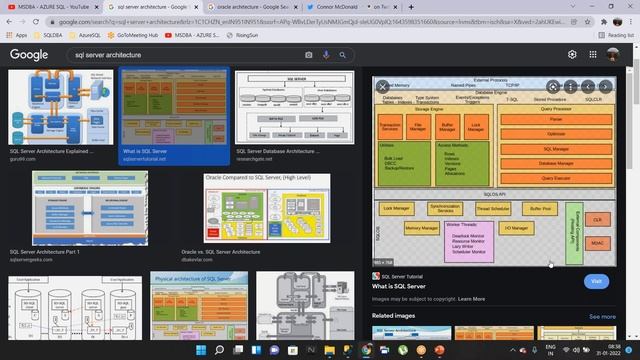Viewport: 640px width, 360px height.
Task: Open Windows Start menu
Action: pyautogui.click(x=201, y=350)
